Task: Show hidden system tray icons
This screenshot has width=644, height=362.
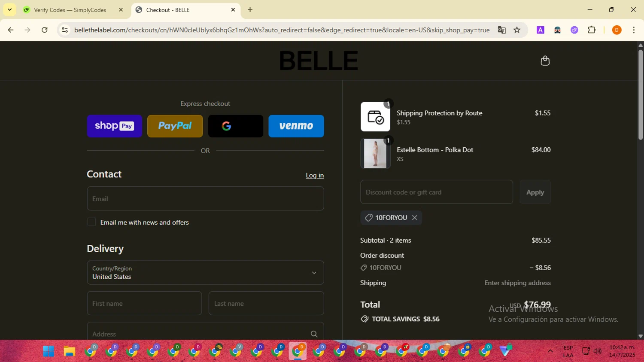Action: click(x=550, y=351)
